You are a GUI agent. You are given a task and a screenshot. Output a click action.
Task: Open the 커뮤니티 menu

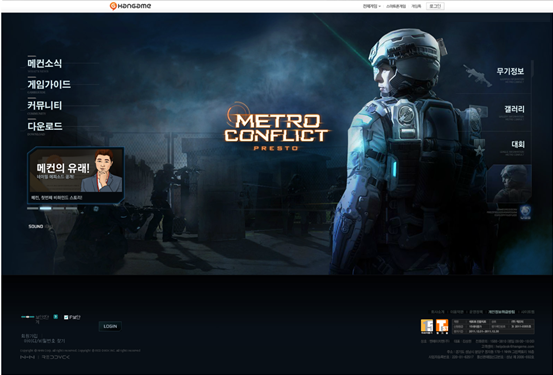[x=45, y=105]
